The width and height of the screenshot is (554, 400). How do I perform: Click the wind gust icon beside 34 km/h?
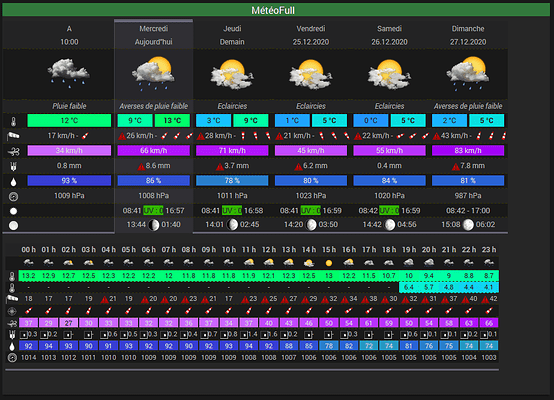[x=13, y=151]
